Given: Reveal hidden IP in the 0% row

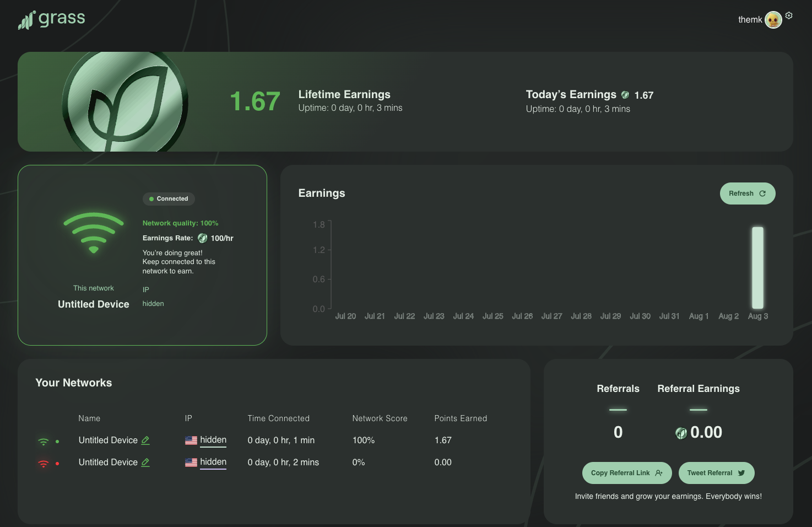Looking at the screenshot, I should (x=213, y=462).
